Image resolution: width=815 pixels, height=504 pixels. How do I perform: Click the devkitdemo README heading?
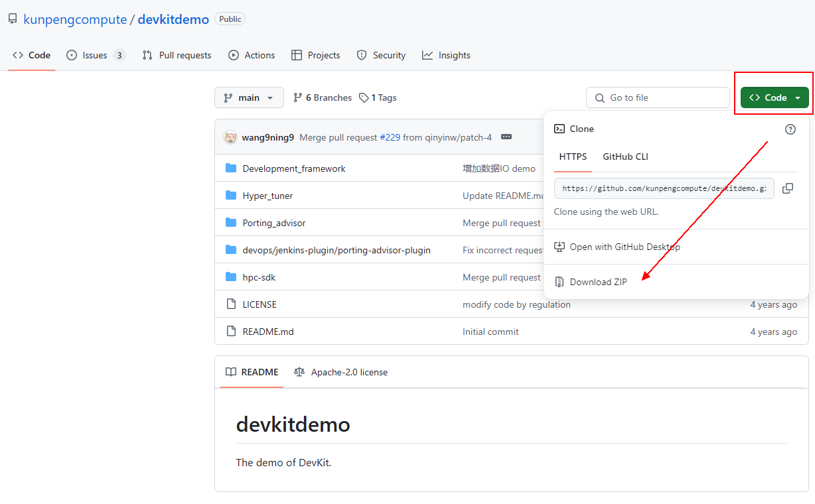[293, 424]
